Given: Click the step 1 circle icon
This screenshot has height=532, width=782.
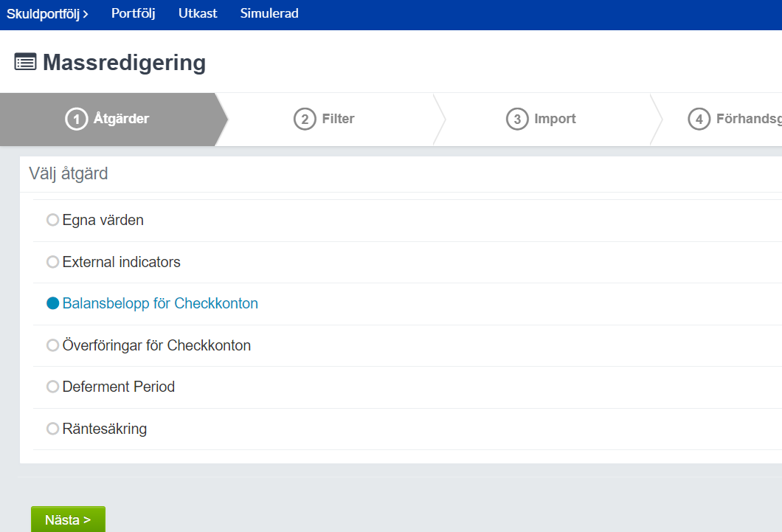Looking at the screenshot, I should pos(76,119).
